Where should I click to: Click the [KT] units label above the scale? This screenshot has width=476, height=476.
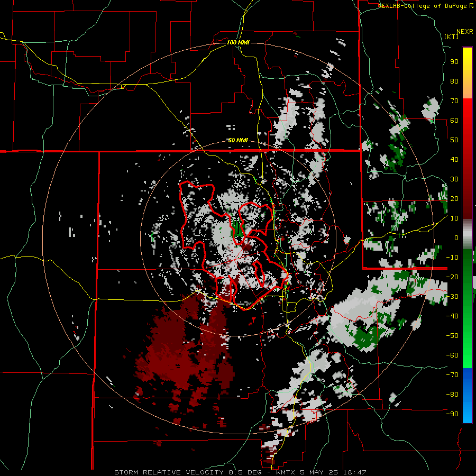coord(451,36)
